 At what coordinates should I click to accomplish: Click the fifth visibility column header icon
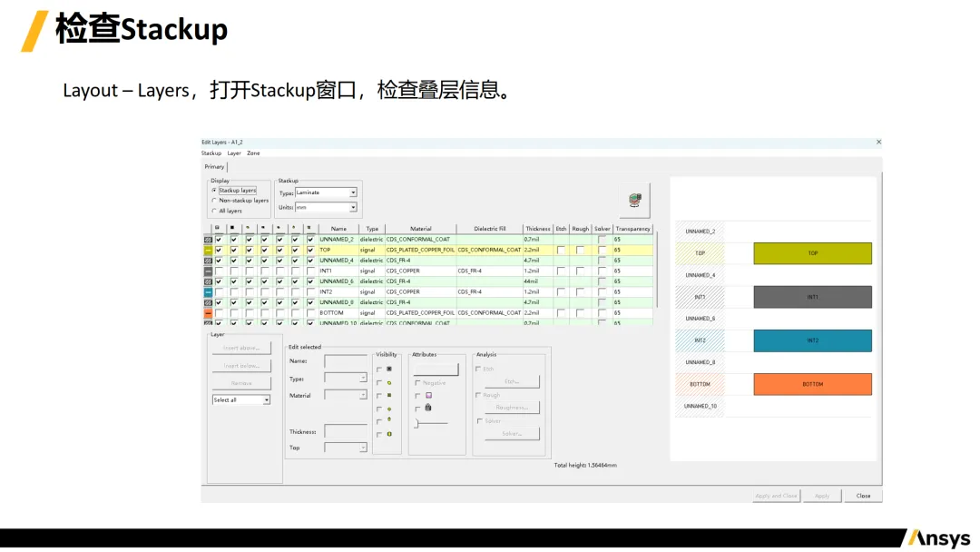click(x=279, y=228)
